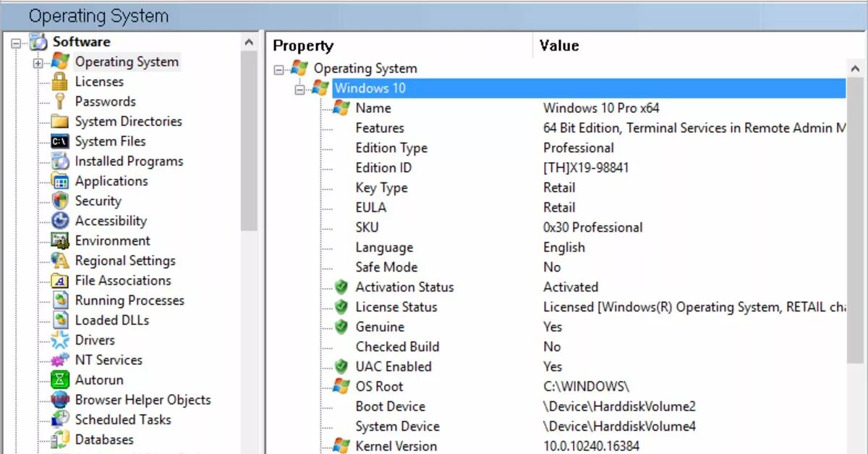Click the Checked Build property label

click(397, 347)
